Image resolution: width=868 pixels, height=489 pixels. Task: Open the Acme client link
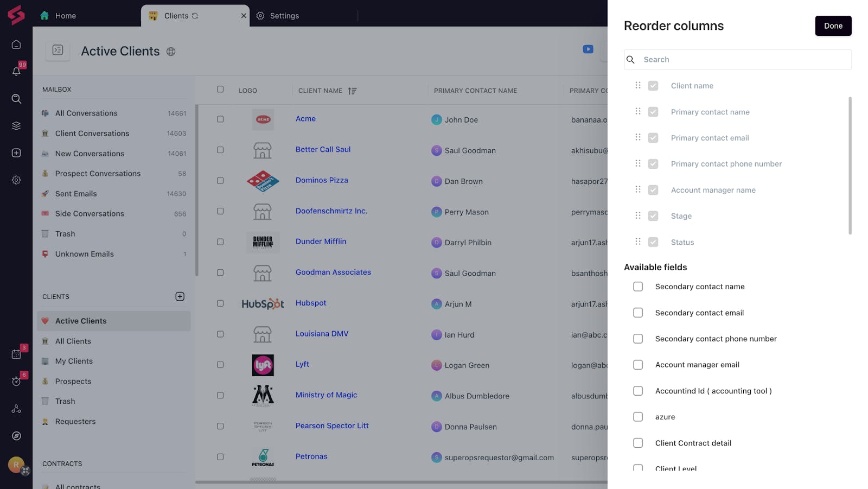305,119
